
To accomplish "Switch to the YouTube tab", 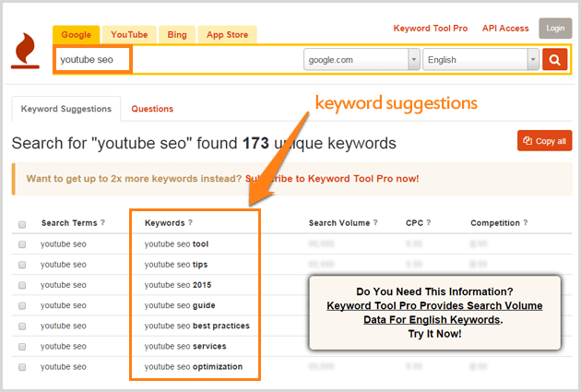I will (129, 35).
